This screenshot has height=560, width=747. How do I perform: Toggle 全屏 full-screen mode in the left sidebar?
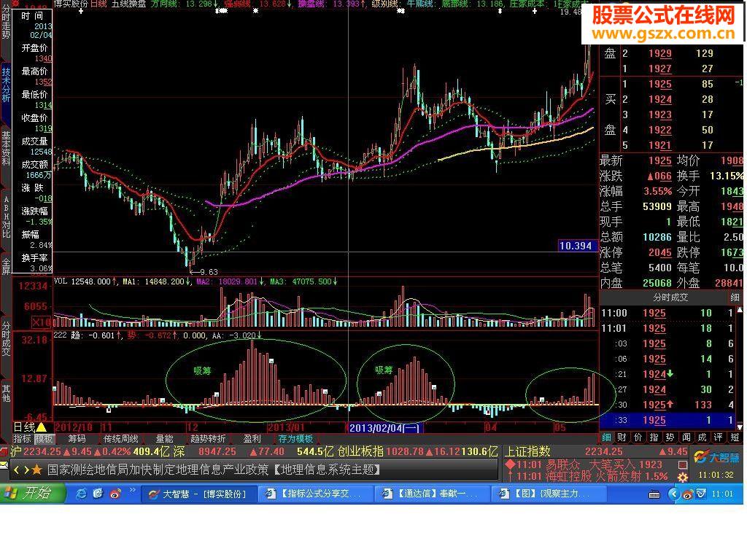pos(8,260)
